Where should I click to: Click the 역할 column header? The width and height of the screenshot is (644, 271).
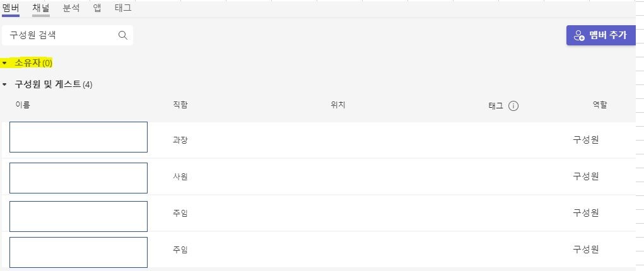click(600, 105)
